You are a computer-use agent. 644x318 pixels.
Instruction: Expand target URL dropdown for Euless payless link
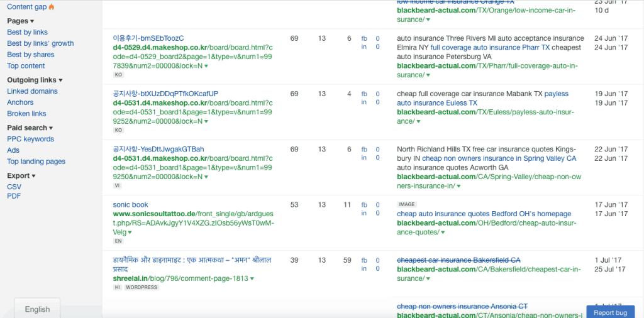(x=418, y=121)
